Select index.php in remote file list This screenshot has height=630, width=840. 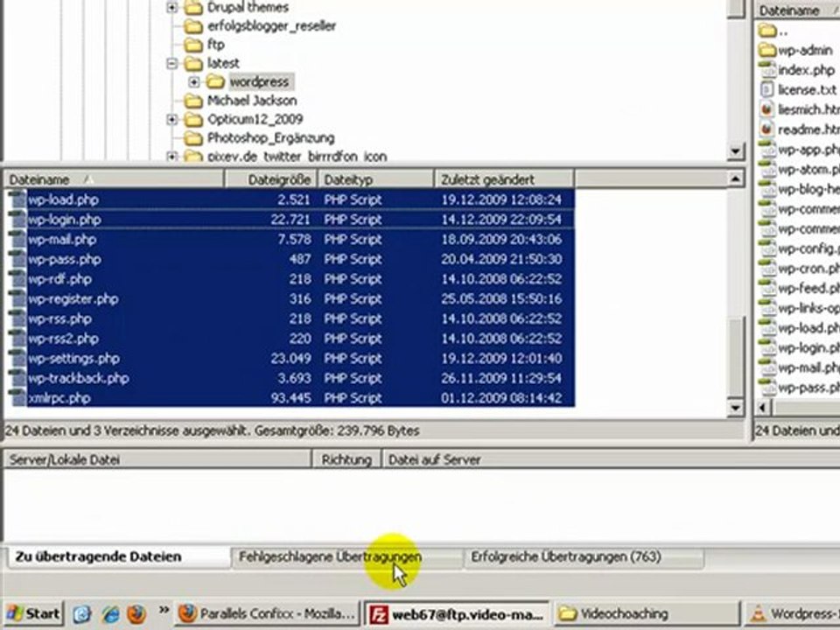[806, 70]
